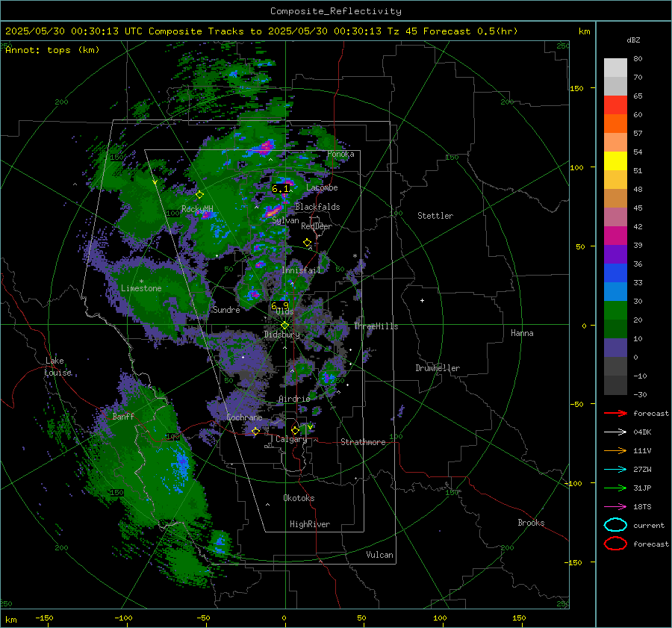Click the RedDeer city label
This screenshot has width=672, height=628.
point(317,226)
